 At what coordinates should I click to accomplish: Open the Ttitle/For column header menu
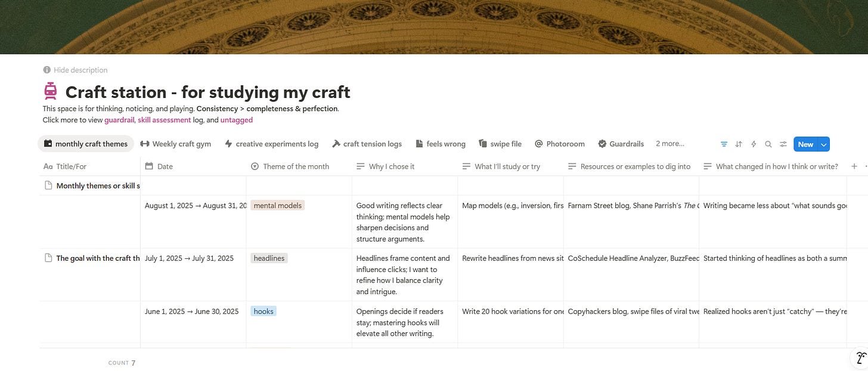coord(89,166)
